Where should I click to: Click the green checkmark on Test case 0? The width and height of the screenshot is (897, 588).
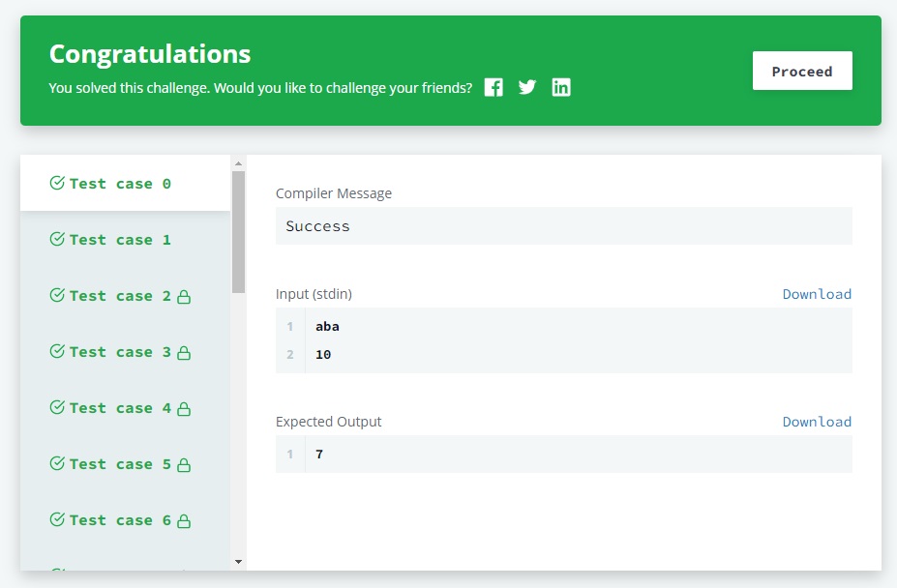pyautogui.click(x=56, y=183)
